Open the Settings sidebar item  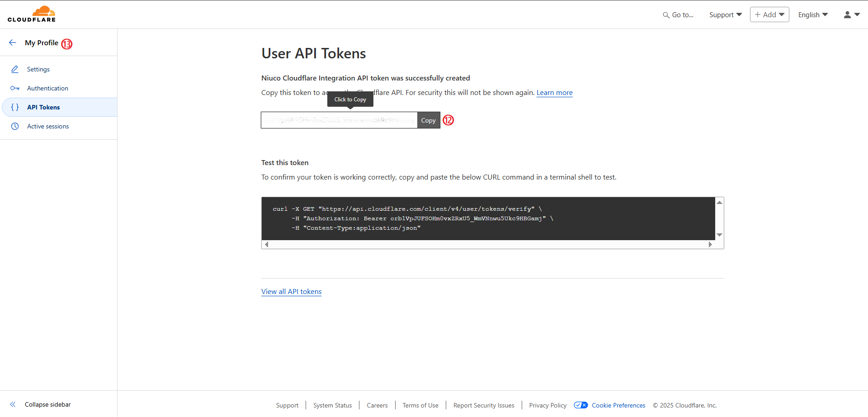(x=59, y=69)
